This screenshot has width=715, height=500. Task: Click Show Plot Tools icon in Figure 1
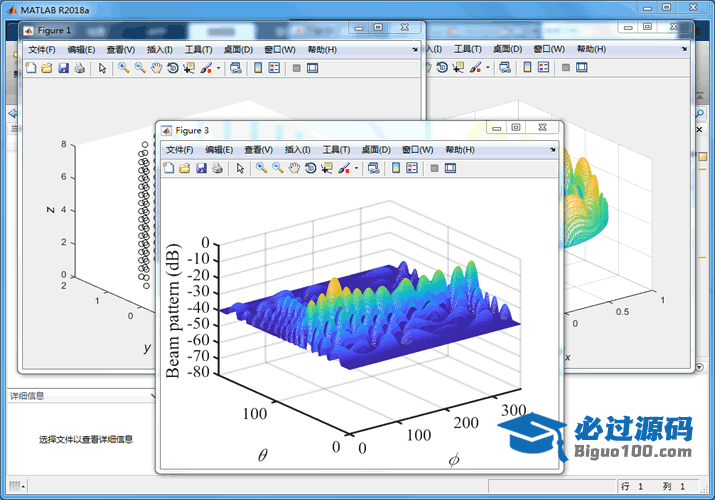coord(312,68)
